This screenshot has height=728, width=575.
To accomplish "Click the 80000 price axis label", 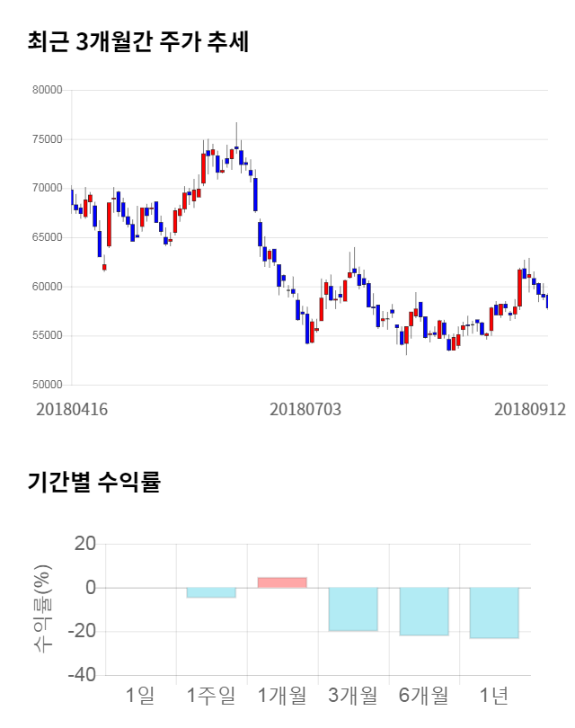I will [x=46, y=90].
